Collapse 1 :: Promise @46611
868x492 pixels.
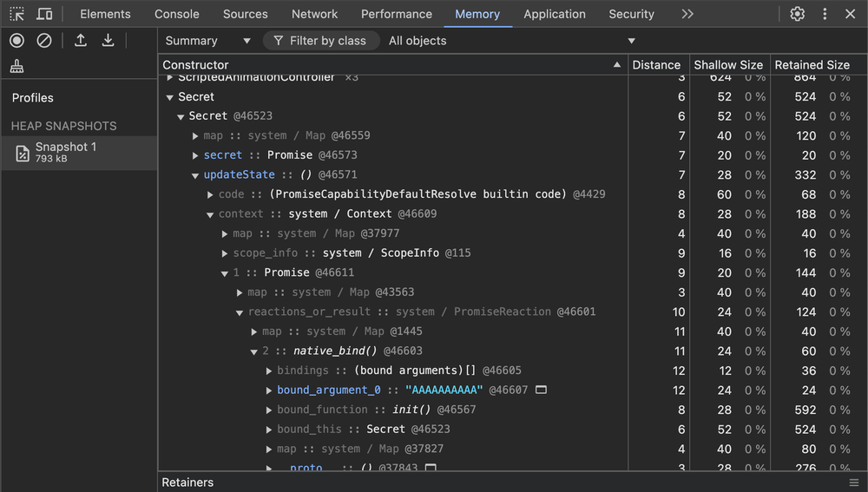coord(224,273)
